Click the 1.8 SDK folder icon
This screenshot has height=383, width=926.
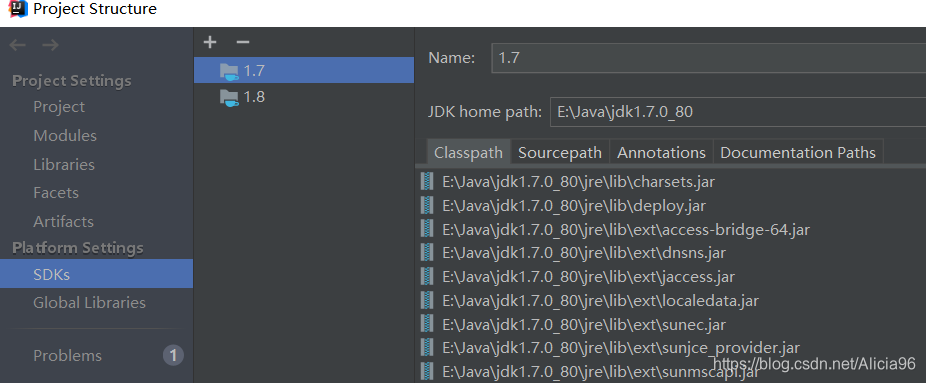point(229,97)
